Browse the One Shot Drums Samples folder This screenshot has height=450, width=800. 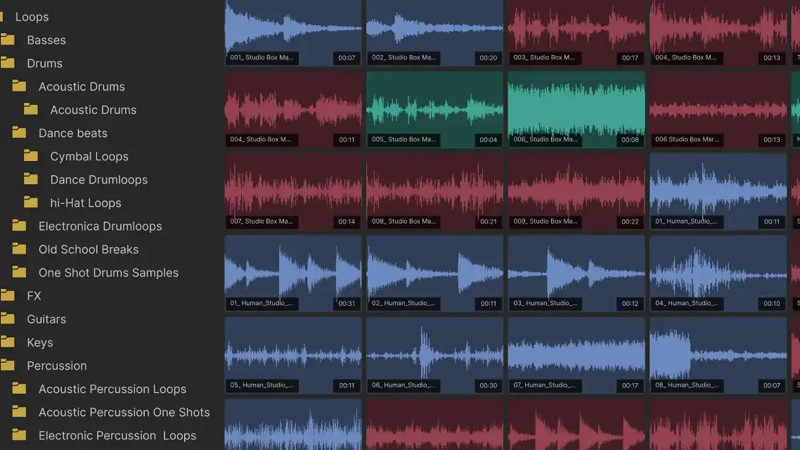tap(108, 272)
